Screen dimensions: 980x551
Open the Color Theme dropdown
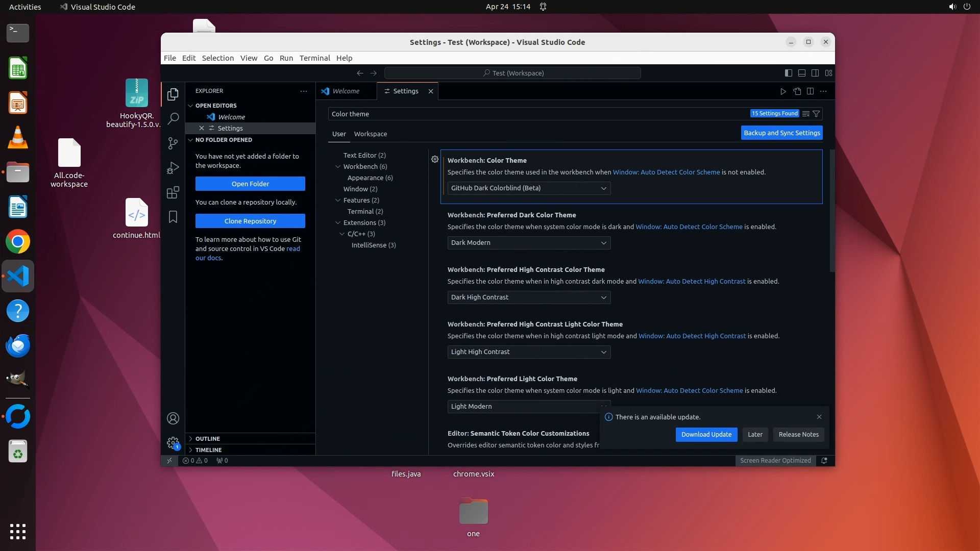[529, 188]
